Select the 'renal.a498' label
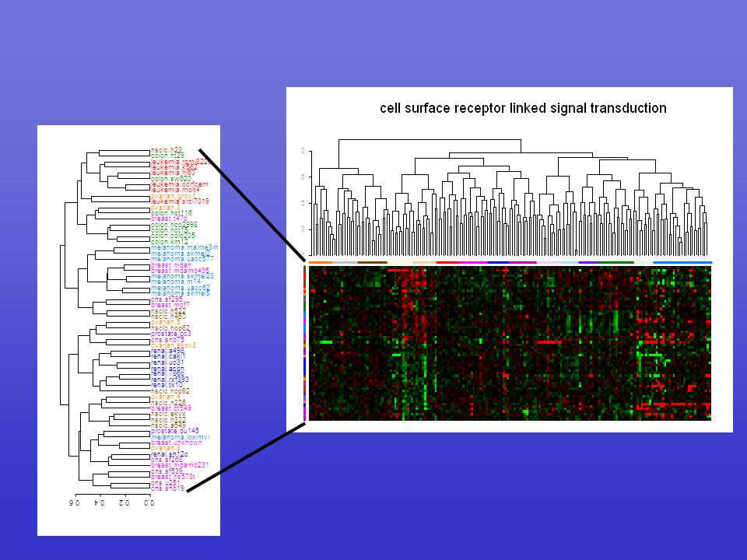This screenshot has width=747, height=560. pos(167,351)
